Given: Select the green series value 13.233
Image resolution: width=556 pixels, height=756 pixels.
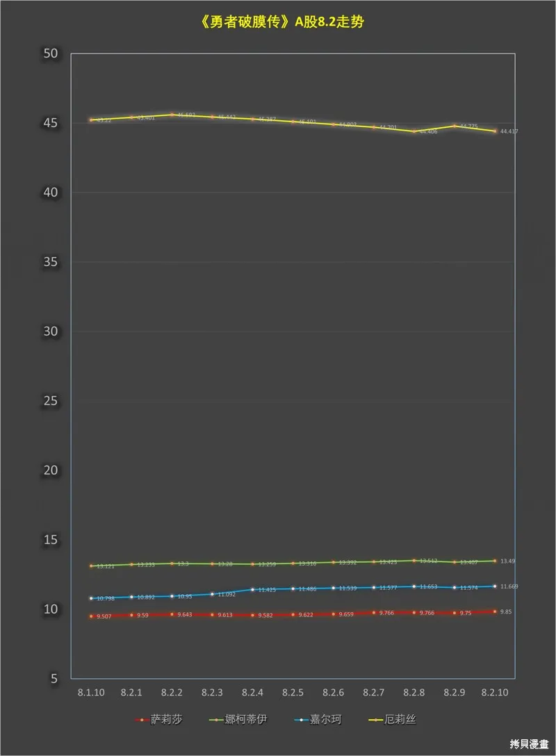Looking at the screenshot, I should [146, 565].
